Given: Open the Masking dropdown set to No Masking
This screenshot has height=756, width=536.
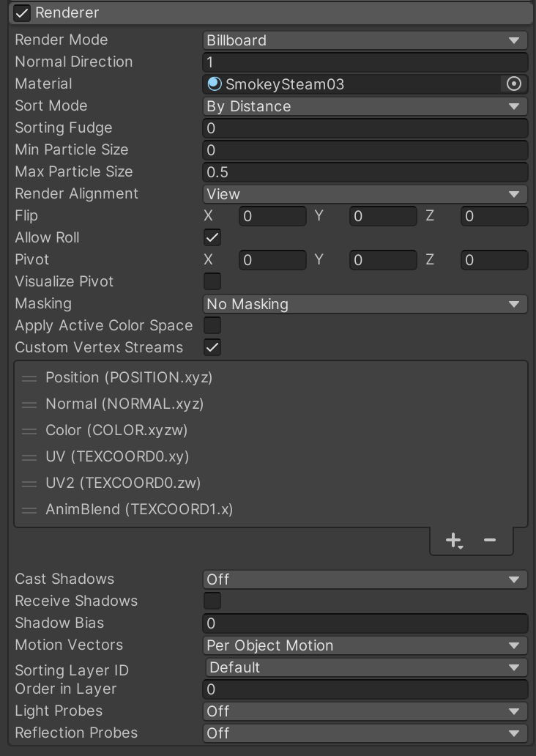Looking at the screenshot, I should point(365,304).
